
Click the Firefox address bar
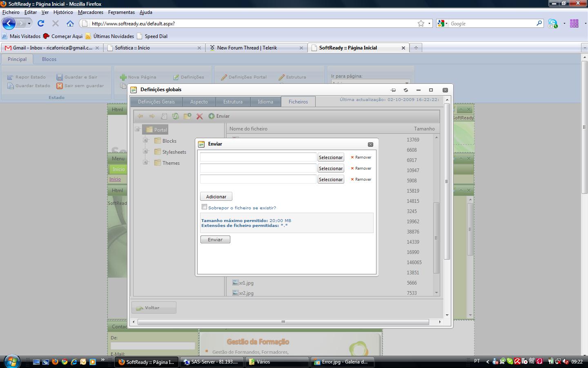point(252,23)
